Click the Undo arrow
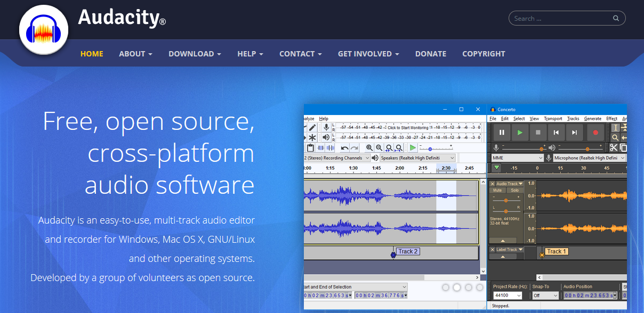Viewport: 644px width, 313px height. 345,148
